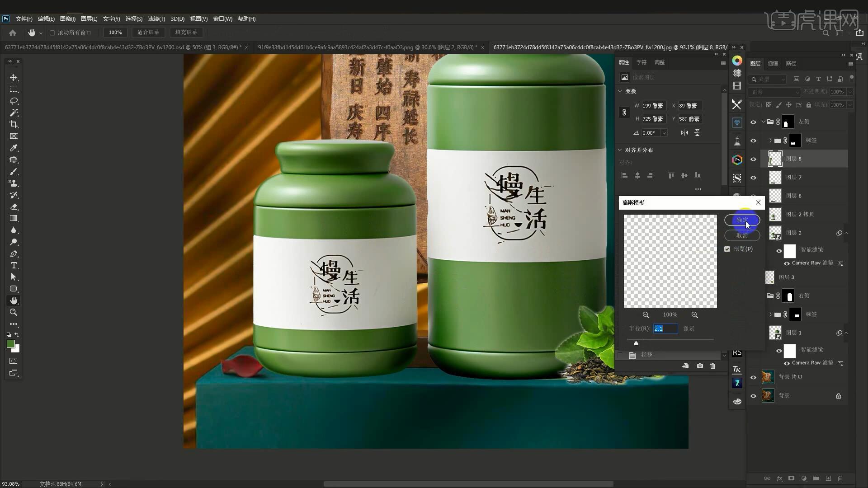This screenshot has height=488, width=868.
Task: Hide the 图层 8 layer
Action: 753,159
